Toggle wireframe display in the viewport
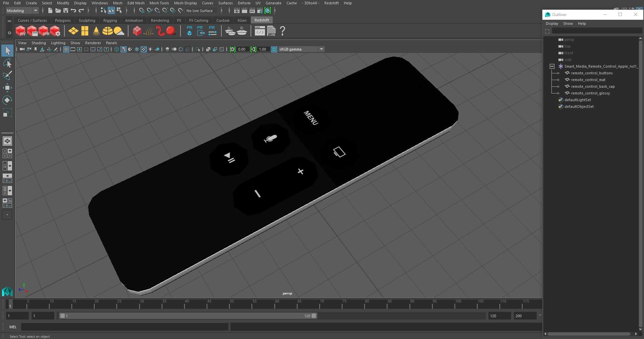The height and width of the screenshot is (339, 644). [117, 49]
